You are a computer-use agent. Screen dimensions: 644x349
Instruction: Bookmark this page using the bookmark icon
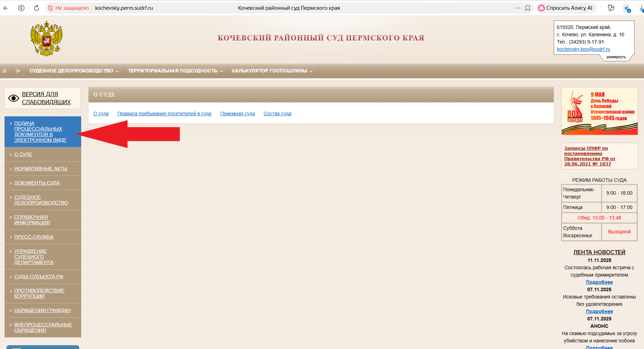pos(528,8)
